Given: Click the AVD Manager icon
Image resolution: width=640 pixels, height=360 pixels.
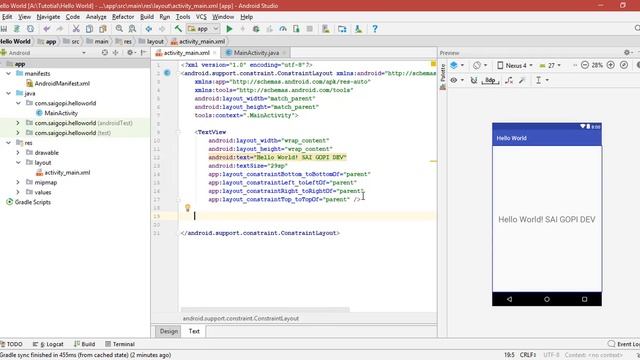Looking at the screenshot, I should click(326, 29).
